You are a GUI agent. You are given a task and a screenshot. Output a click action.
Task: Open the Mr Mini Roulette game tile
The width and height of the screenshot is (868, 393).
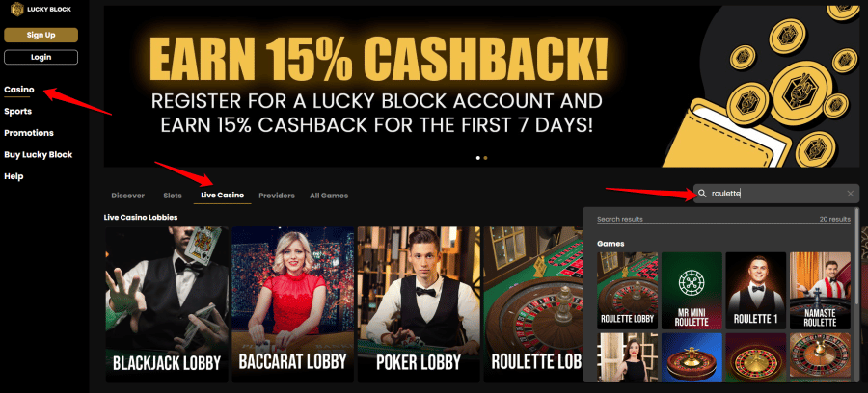pyautogui.click(x=692, y=291)
